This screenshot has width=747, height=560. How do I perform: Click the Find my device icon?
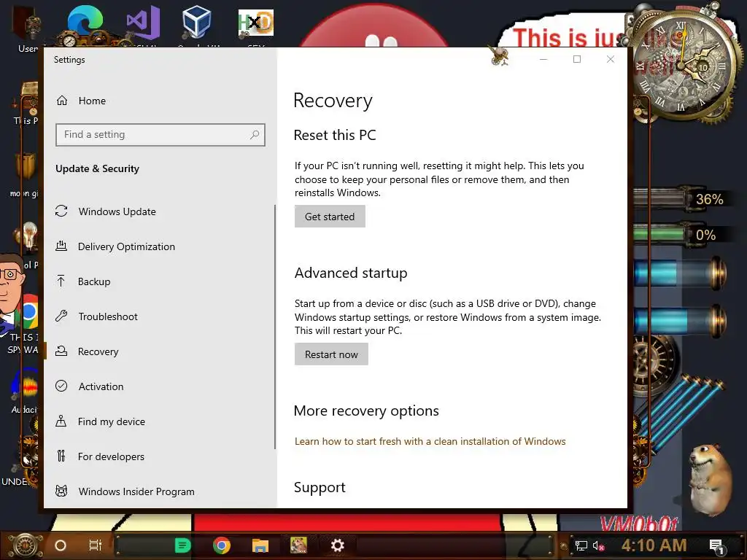tap(61, 421)
